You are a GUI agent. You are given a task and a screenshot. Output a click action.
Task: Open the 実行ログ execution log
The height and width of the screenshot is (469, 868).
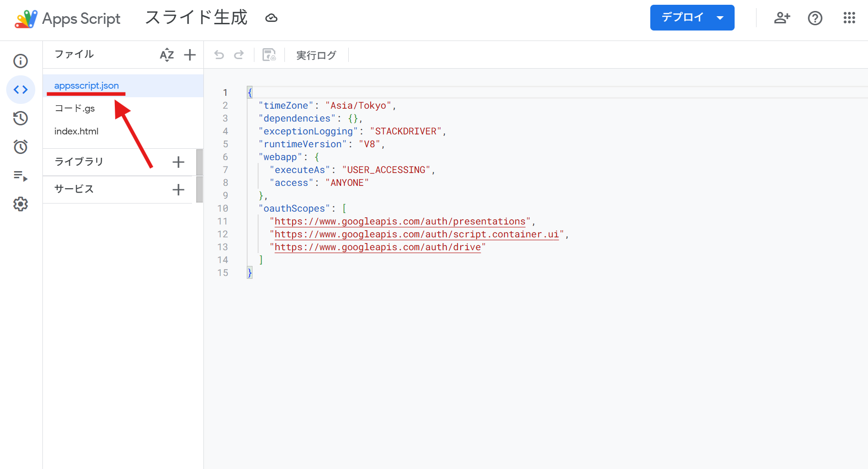(x=316, y=55)
